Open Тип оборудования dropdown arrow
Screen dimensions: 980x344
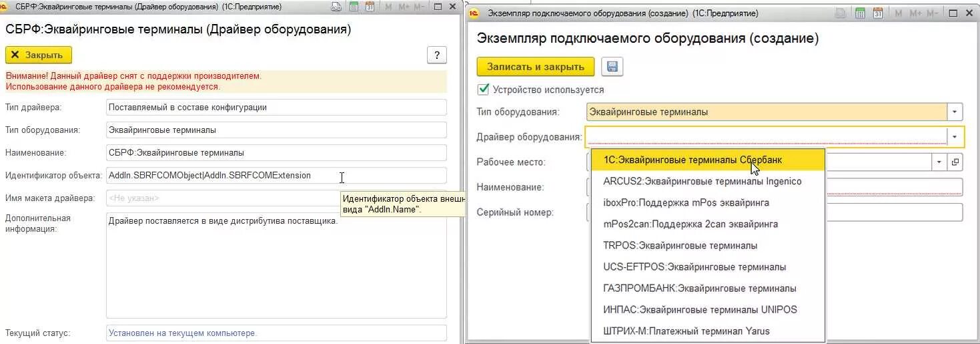pyautogui.click(x=955, y=112)
